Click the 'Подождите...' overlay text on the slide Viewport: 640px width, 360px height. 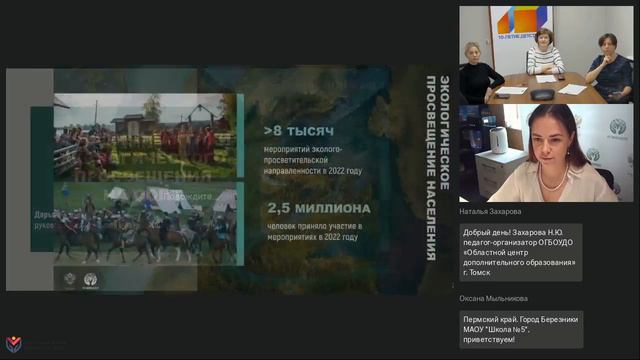[188, 197]
